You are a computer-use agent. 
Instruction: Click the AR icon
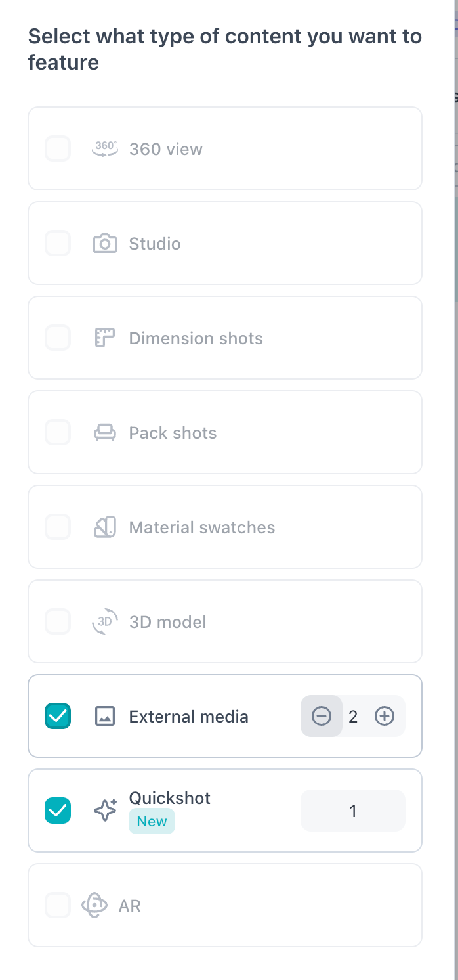pos(94,906)
